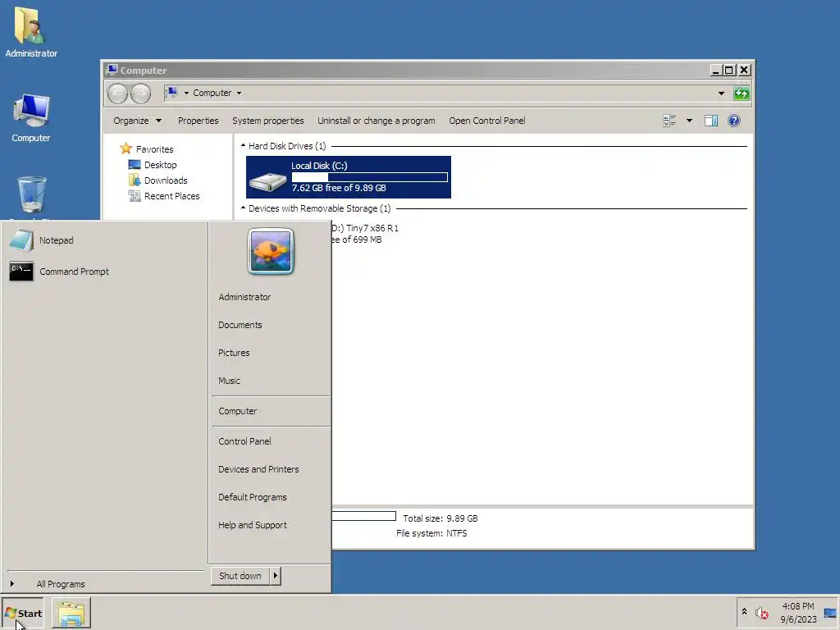
Task: Click the Back navigation arrow in Computer window
Action: tap(117, 94)
